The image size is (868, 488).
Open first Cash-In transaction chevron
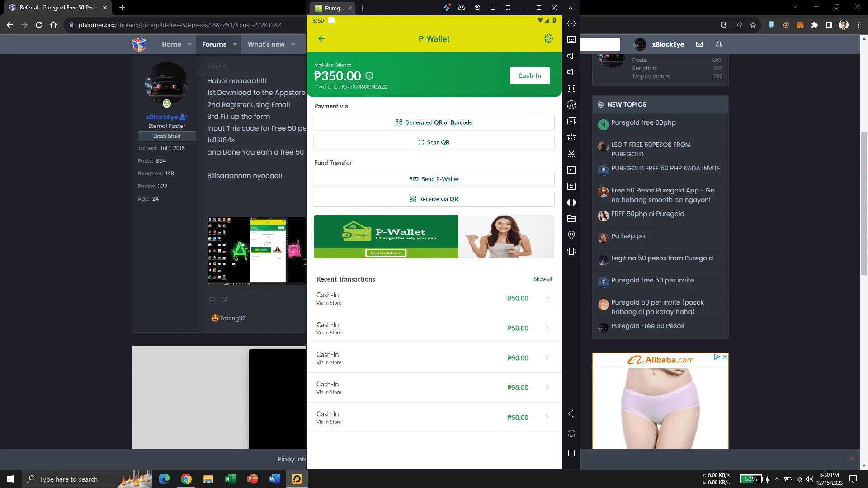547,298
